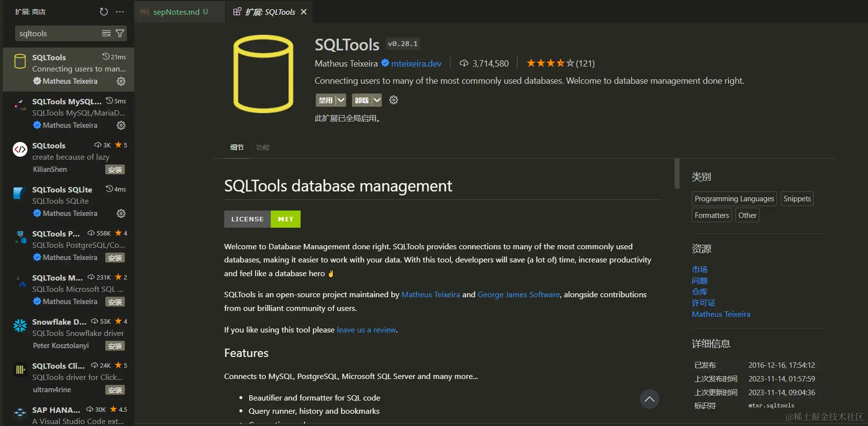Image resolution: width=868 pixels, height=426 pixels.
Task: Open the 市场 marketplace resource link
Action: click(x=700, y=269)
